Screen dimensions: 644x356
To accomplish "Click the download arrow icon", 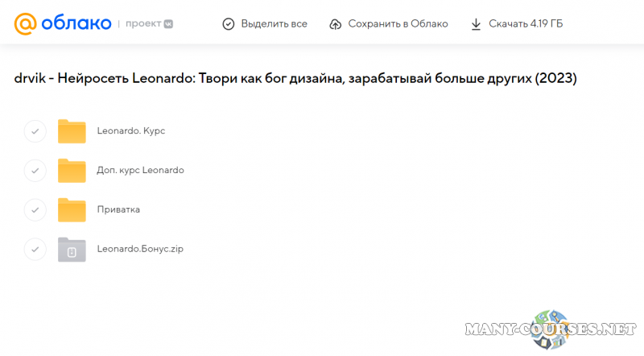I will [x=477, y=23].
